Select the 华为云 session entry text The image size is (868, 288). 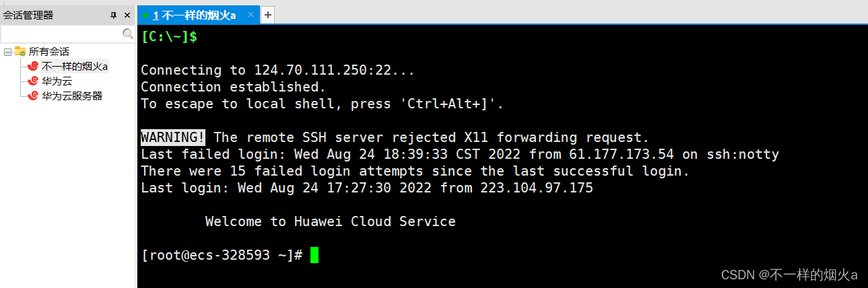tap(57, 81)
